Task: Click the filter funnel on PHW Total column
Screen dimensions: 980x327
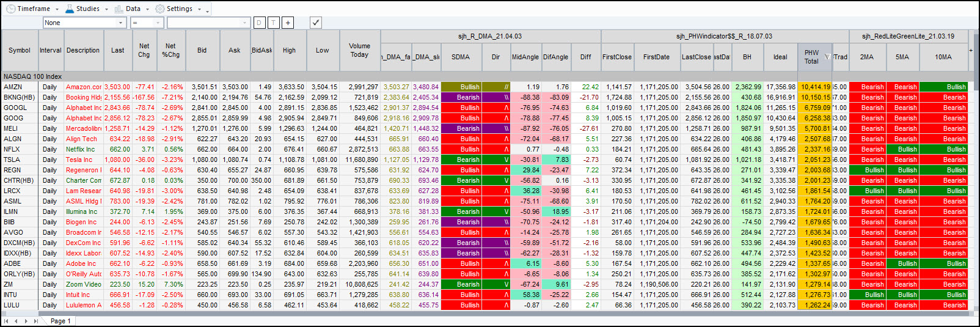Action: coord(827,57)
